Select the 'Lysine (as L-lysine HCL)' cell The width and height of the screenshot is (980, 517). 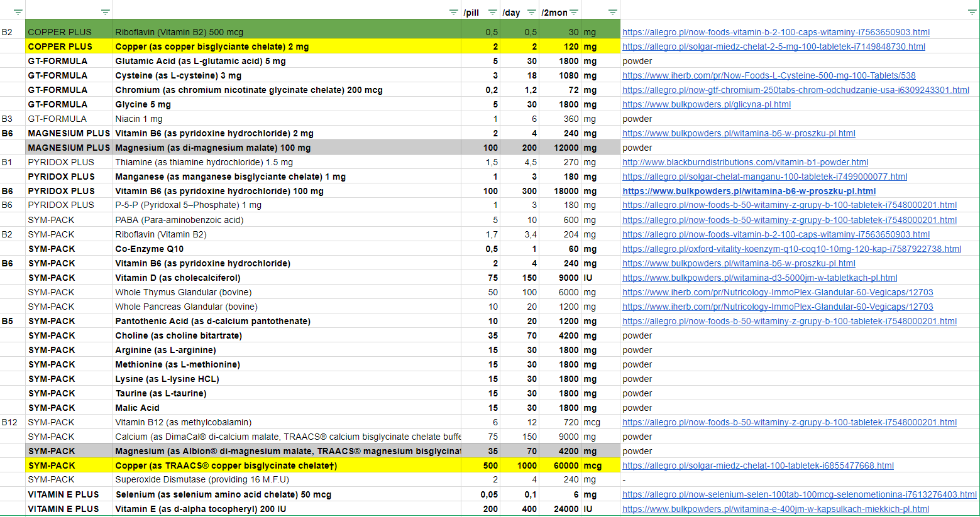287,379
